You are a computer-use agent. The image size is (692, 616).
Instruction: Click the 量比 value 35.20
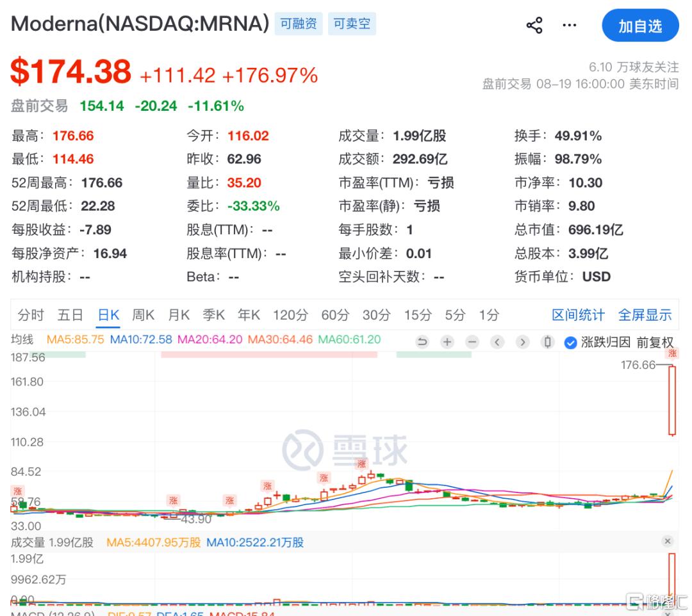(244, 182)
